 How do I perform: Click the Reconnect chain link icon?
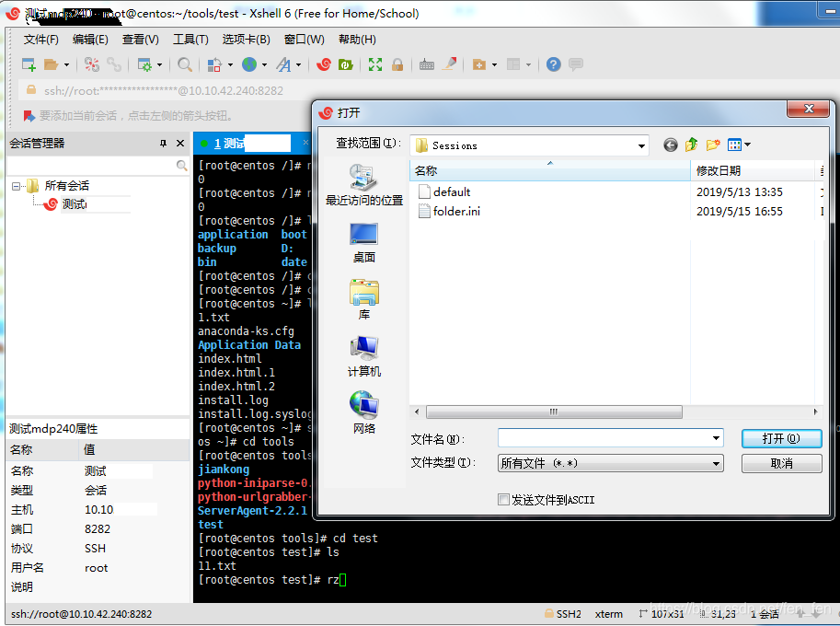[x=113, y=64]
